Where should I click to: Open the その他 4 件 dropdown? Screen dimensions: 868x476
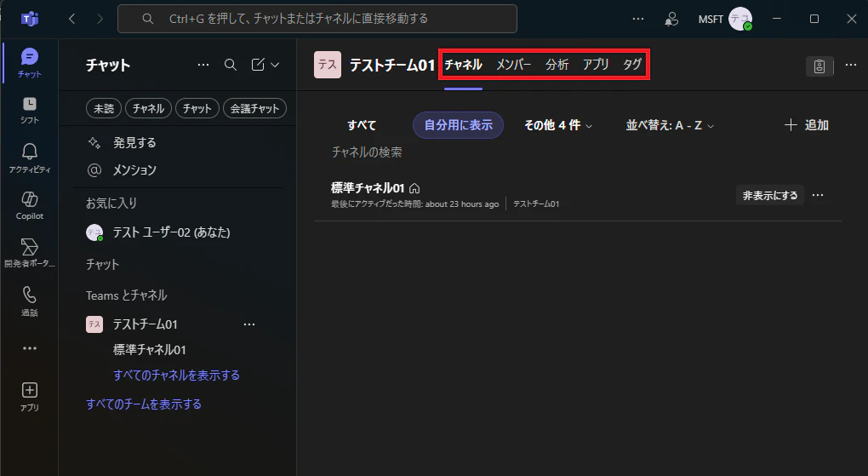pyautogui.click(x=558, y=125)
